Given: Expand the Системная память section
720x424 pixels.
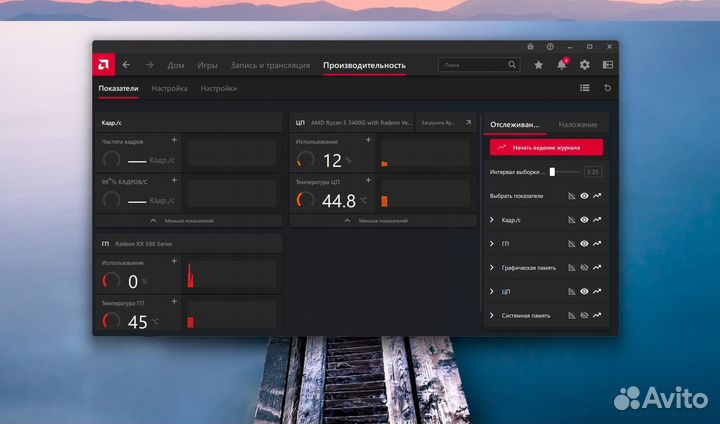Looking at the screenshot, I should point(492,315).
